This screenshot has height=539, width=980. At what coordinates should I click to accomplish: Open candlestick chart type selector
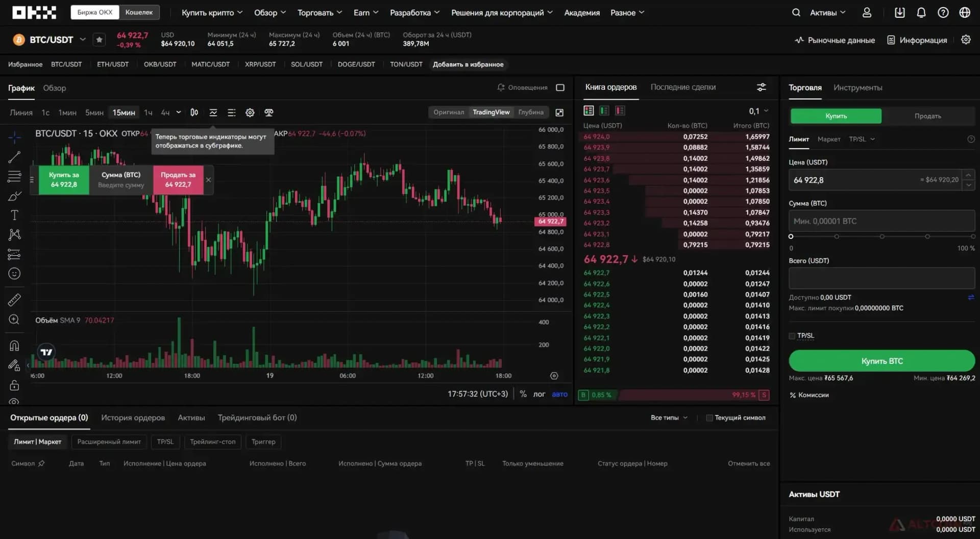click(194, 112)
